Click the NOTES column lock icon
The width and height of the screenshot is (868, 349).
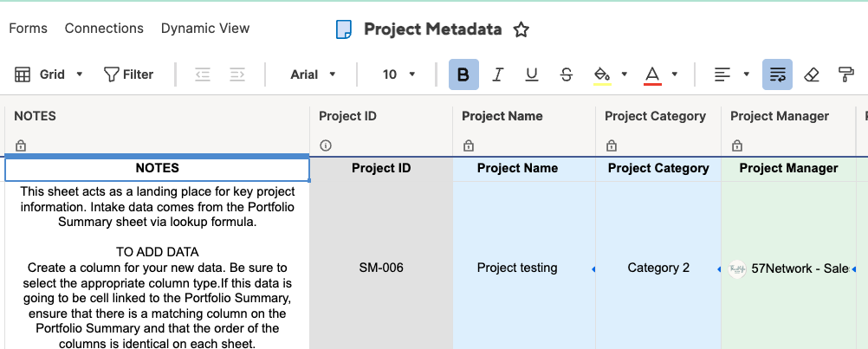(x=21, y=145)
